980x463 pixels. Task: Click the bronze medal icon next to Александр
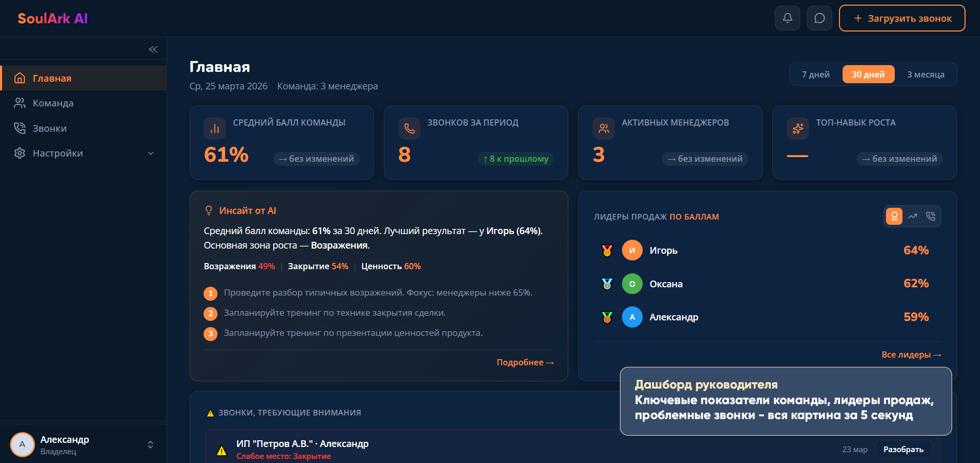607,317
